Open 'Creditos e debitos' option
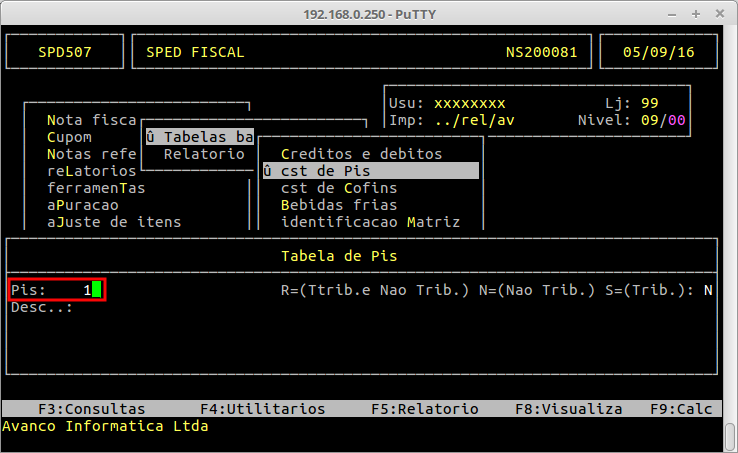The image size is (738, 453). [361, 154]
